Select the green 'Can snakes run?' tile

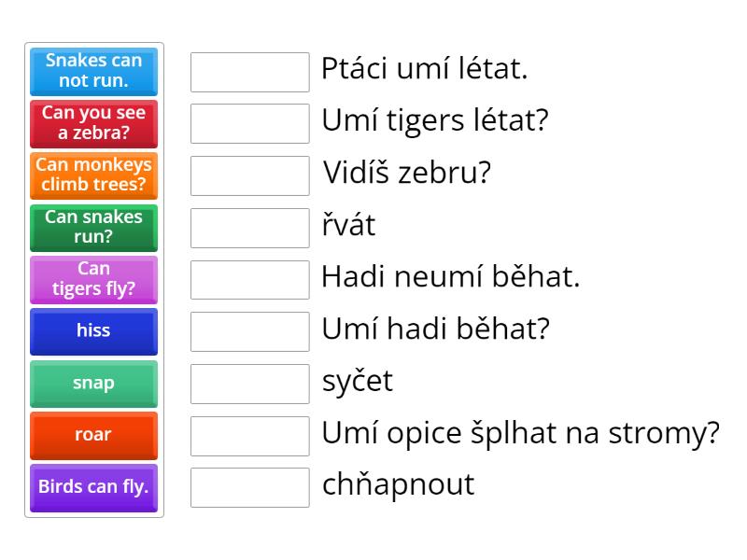93,228
